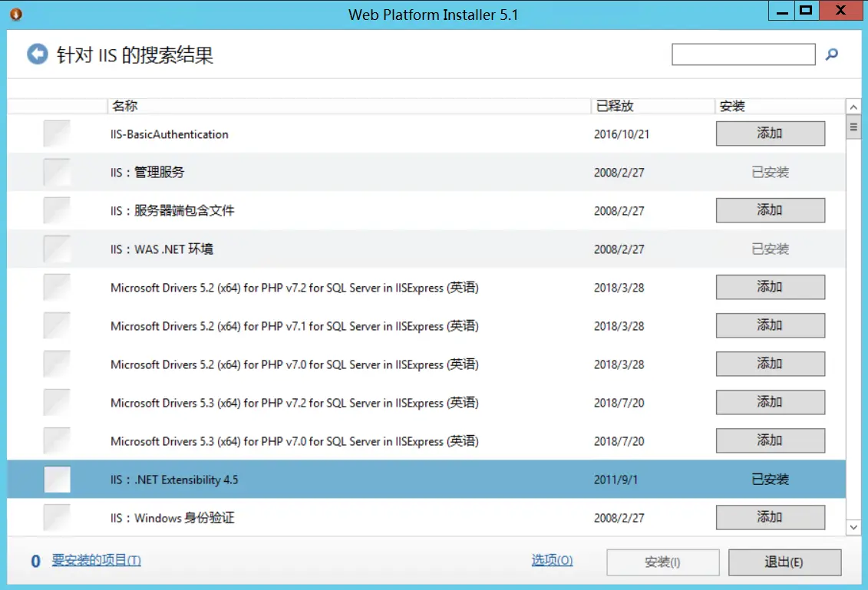Click 已安装 status for WAS .NET 环境
Image resolution: width=868 pixels, height=590 pixels.
(770, 249)
